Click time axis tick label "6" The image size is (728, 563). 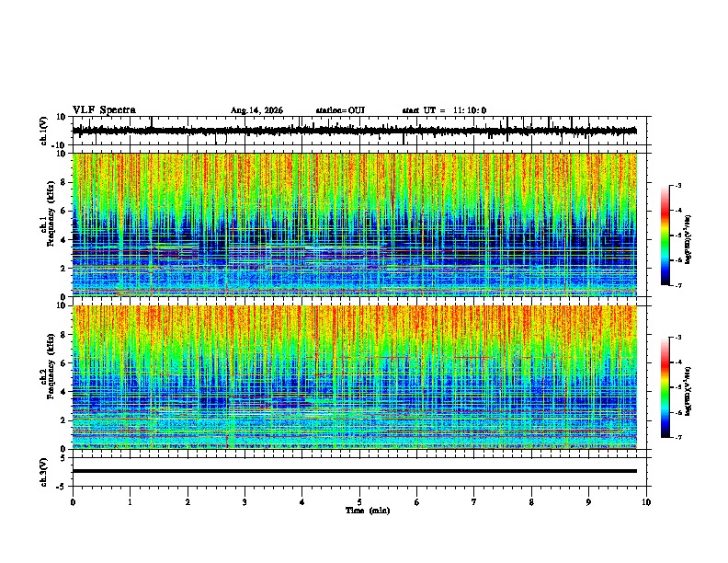pos(417,502)
